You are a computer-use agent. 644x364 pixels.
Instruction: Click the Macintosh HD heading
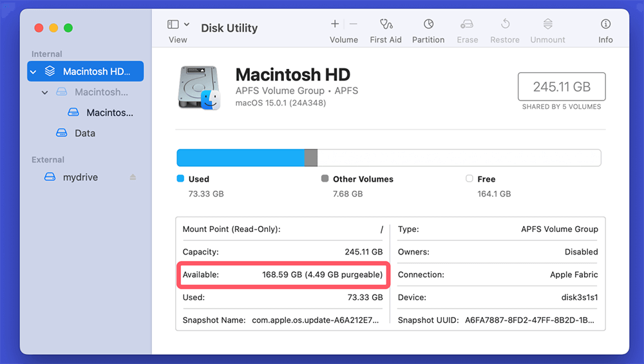tap(293, 75)
